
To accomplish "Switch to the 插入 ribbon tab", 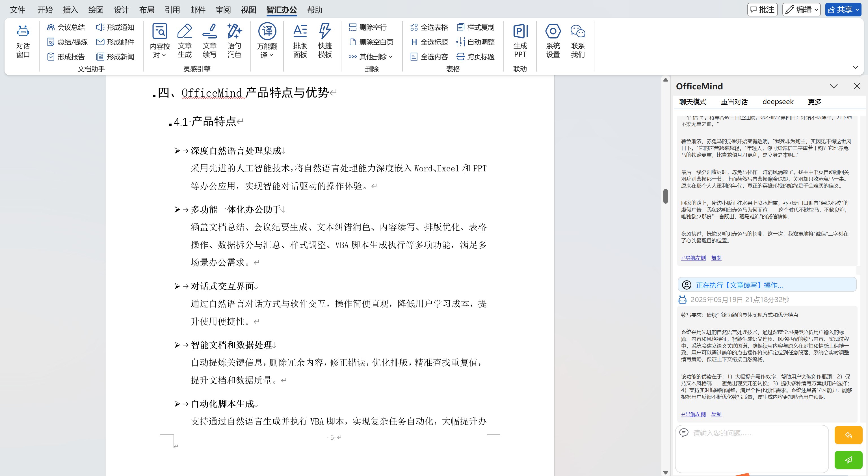I will (70, 10).
